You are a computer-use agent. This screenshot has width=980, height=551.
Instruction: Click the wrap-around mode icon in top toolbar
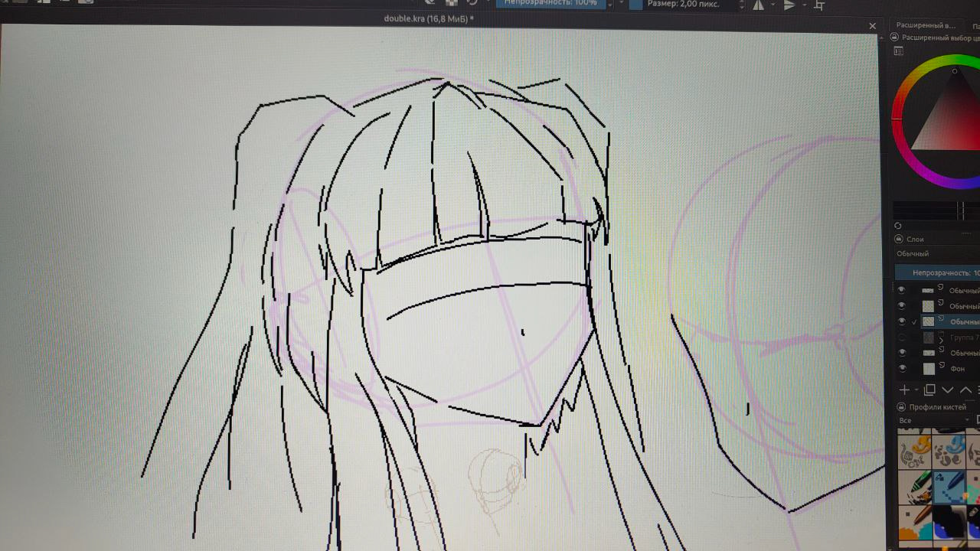(x=819, y=5)
